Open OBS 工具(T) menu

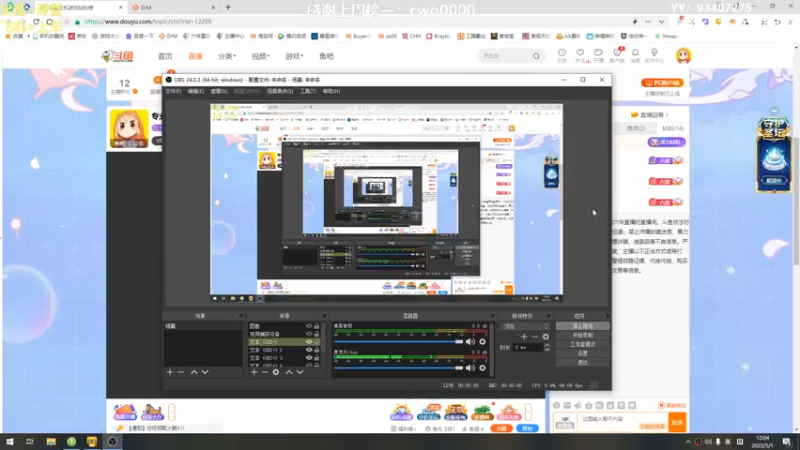308,91
